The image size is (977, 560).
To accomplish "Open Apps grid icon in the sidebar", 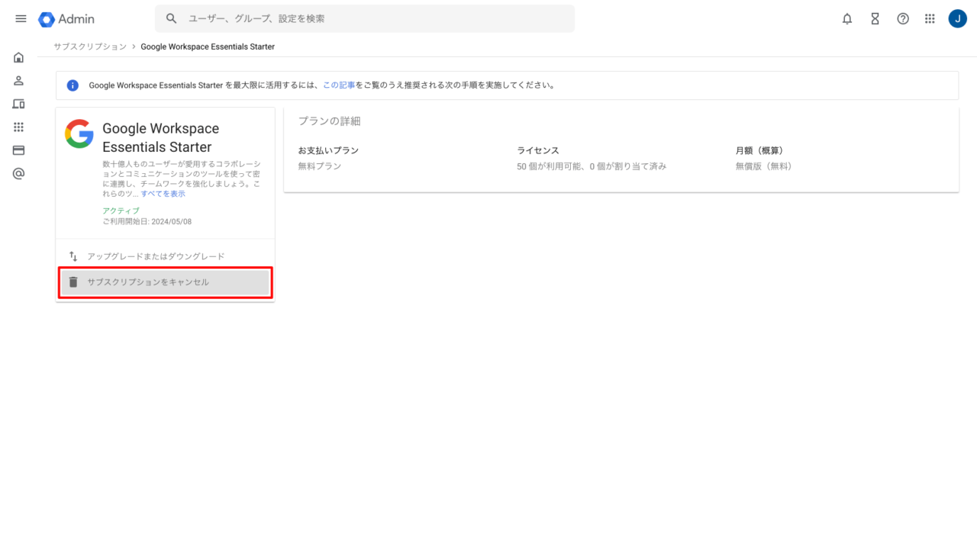I will 19,127.
